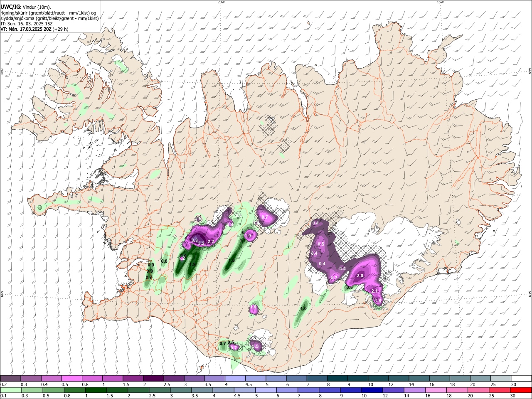
Task: Select the bright pink top-row swatch at 0.5
Action: point(71,378)
